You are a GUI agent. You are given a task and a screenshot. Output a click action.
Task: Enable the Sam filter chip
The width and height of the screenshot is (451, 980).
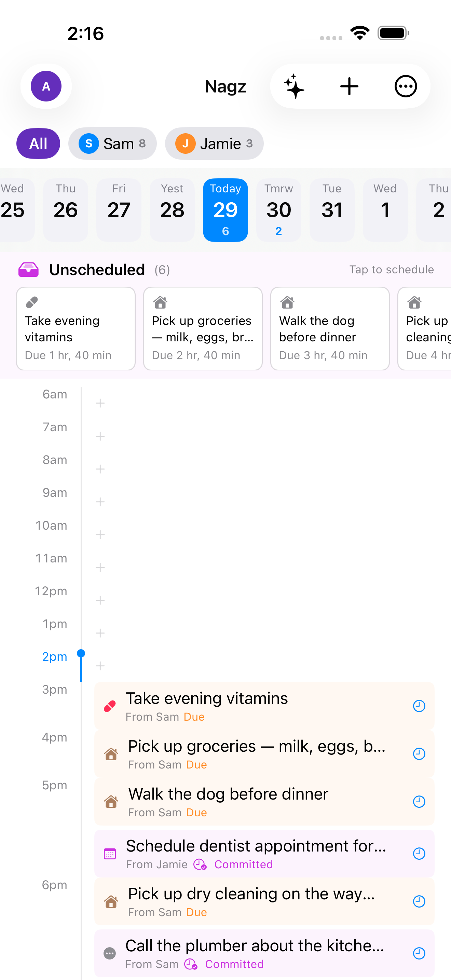pyautogui.click(x=112, y=144)
